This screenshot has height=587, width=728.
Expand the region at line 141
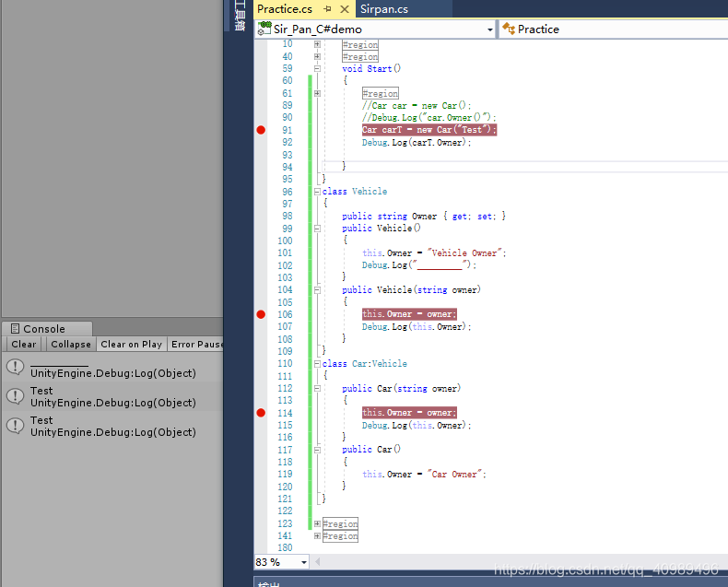[317, 536]
